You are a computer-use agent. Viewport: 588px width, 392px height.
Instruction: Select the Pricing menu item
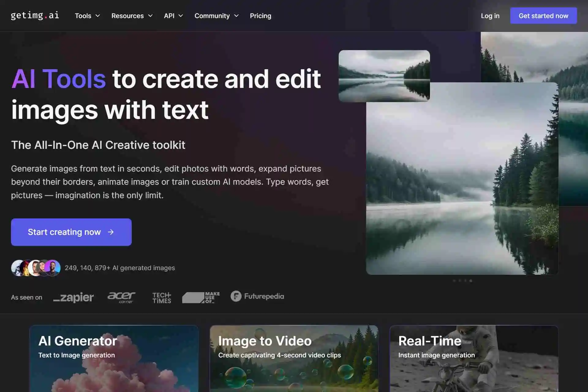click(x=261, y=16)
